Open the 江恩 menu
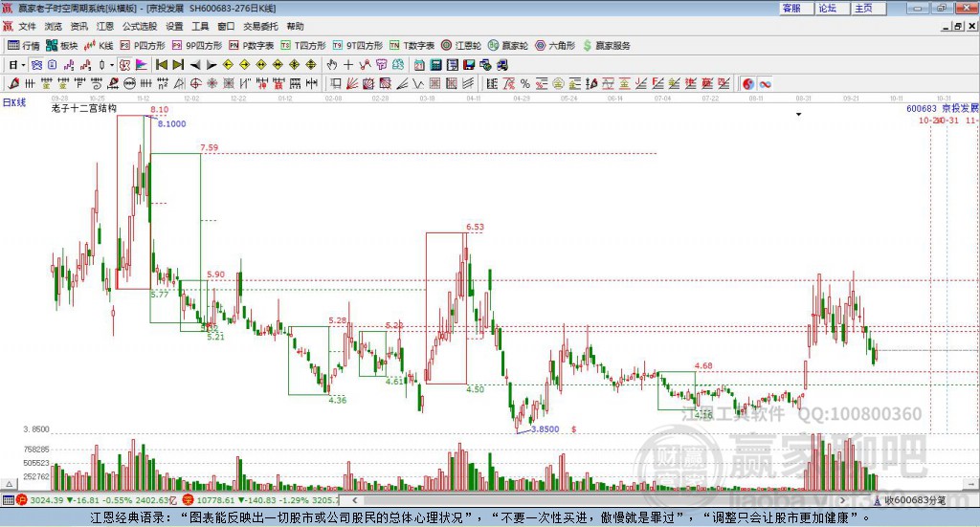This screenshot has height=527, width=980. coord(105,26)
